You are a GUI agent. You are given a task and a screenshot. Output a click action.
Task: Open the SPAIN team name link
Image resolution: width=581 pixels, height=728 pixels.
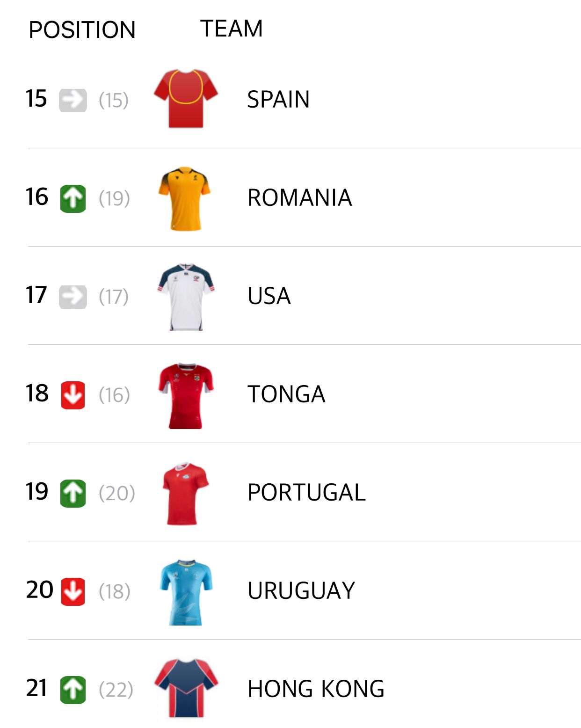278,99
